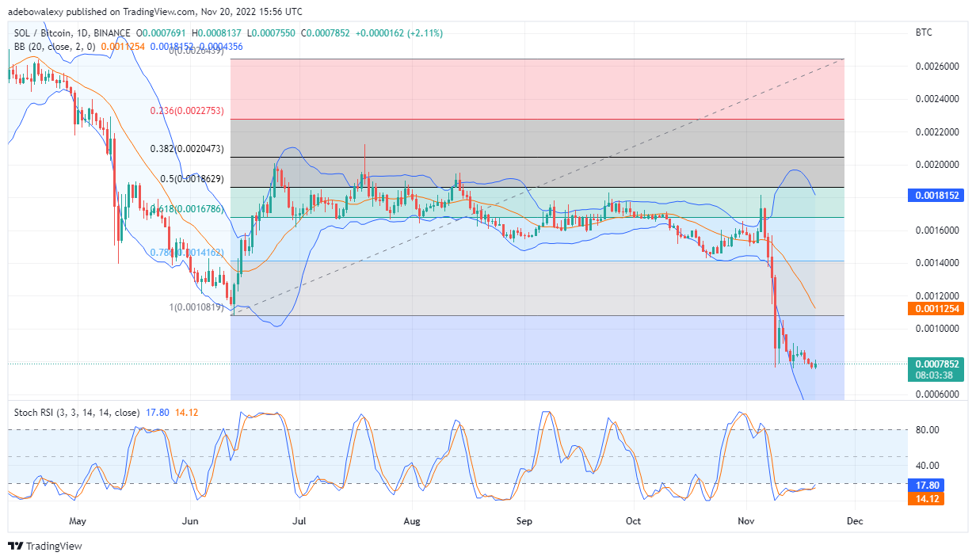Click the 1(0.0010819) Fibonacci level label
Screen dimensions: 976x560
[x=197, y=307]
